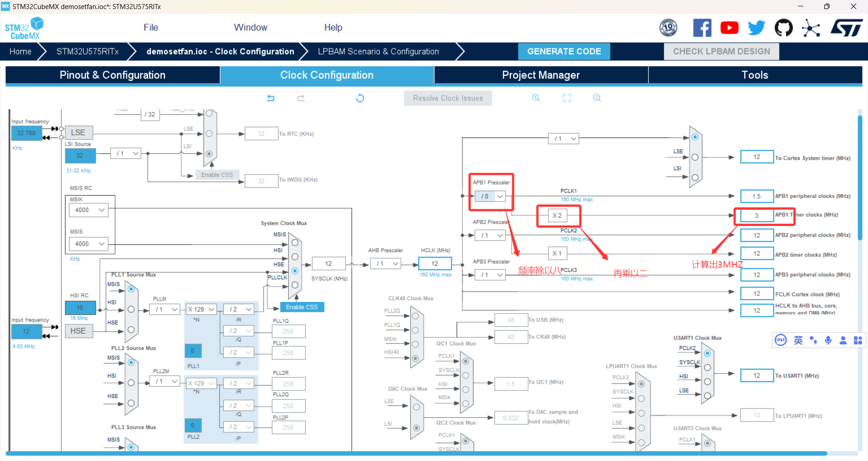Switch to Pinout & Configuration tab

(x=113, y=75)
